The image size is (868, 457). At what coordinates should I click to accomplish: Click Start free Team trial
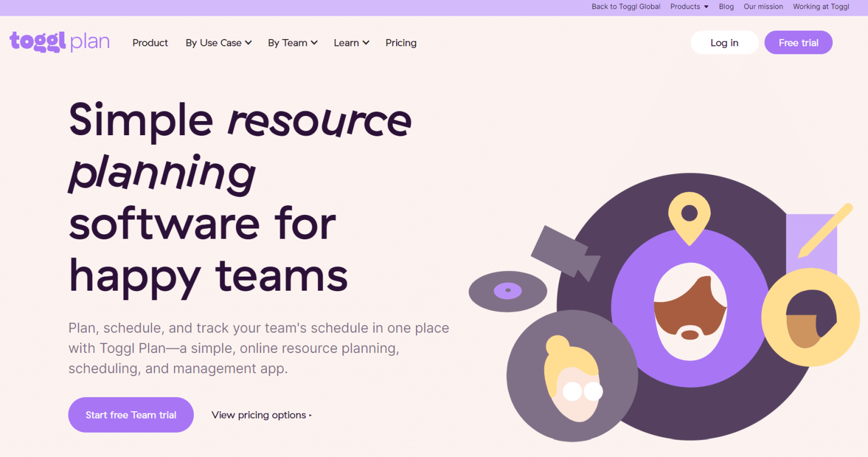pos(131,415)
